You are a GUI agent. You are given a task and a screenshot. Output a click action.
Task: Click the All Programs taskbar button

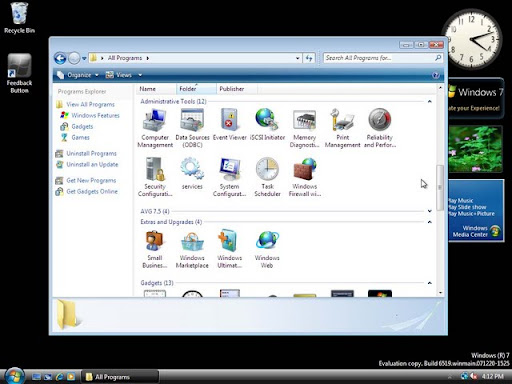(x=120, y=377)
